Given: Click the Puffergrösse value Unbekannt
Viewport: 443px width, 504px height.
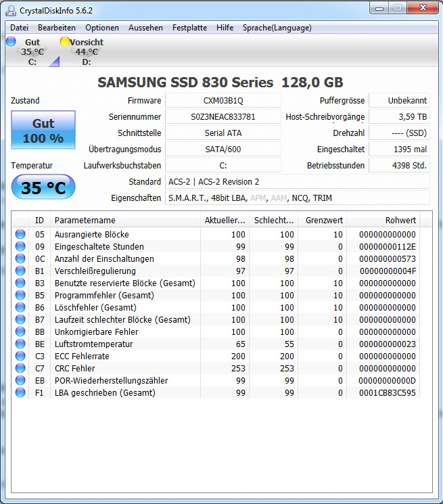Looking at the screenshot, I should click(399, 101).
